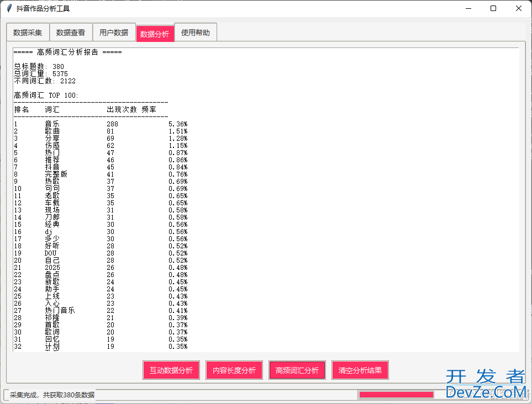
Task: Open the 数据查看 tab
Action: pyautogui.click(x=71, y=33)
